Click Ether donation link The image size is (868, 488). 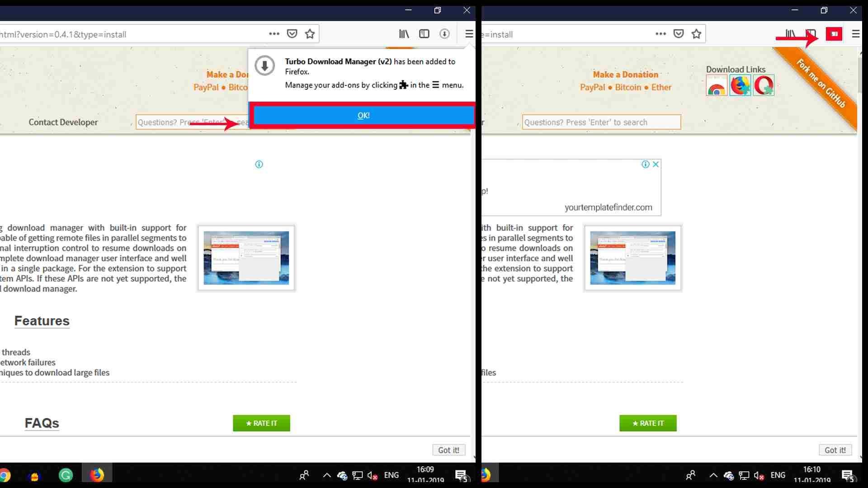[661, 87]
